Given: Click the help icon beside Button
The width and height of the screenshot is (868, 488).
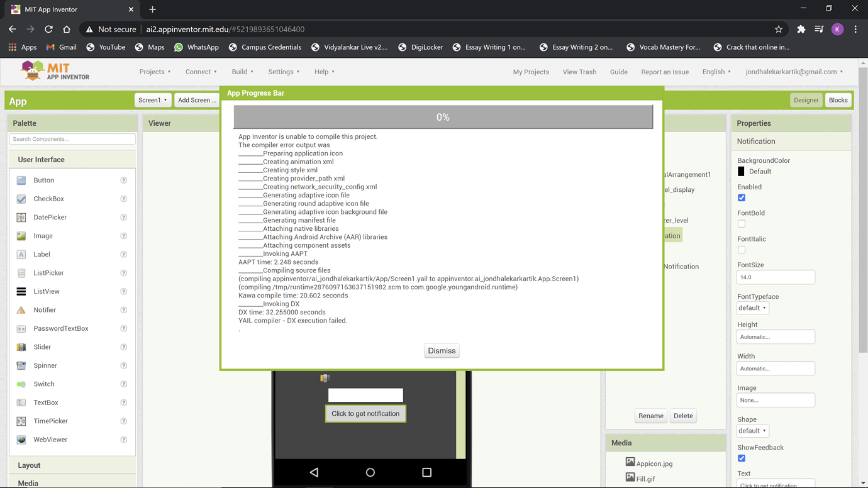Looking at the screenshot, I should point(124,180).
